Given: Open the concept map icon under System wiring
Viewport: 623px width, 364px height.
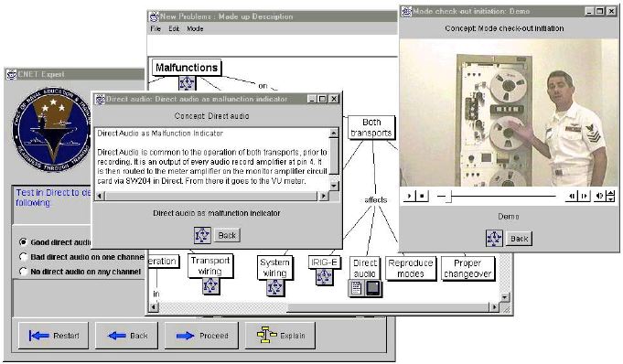Looking at the screenshot, I should 274,287.
